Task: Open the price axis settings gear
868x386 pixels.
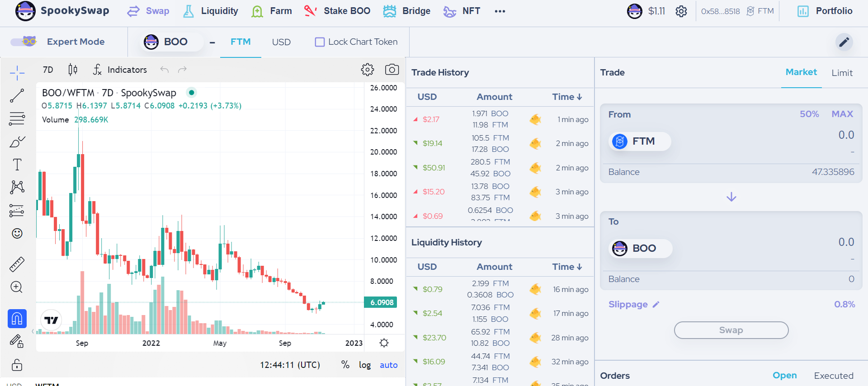Action: 384,343
